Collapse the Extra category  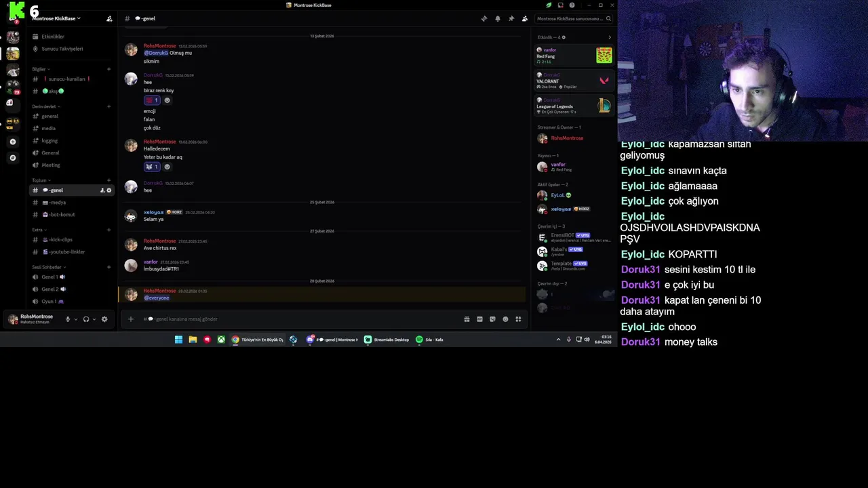(39, 230)
